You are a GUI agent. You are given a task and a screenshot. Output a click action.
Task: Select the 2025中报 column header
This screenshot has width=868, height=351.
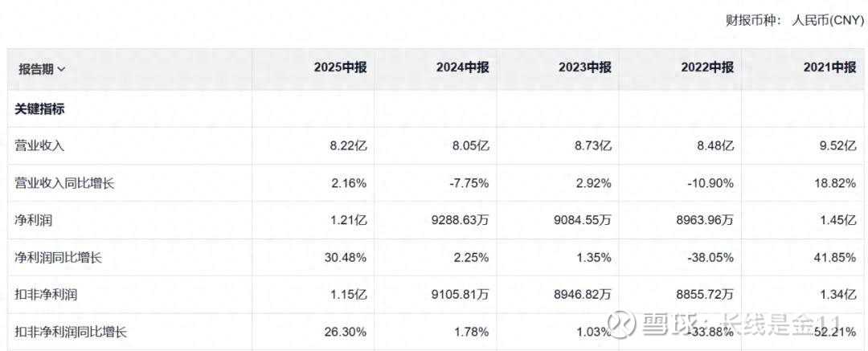(340, 68)
